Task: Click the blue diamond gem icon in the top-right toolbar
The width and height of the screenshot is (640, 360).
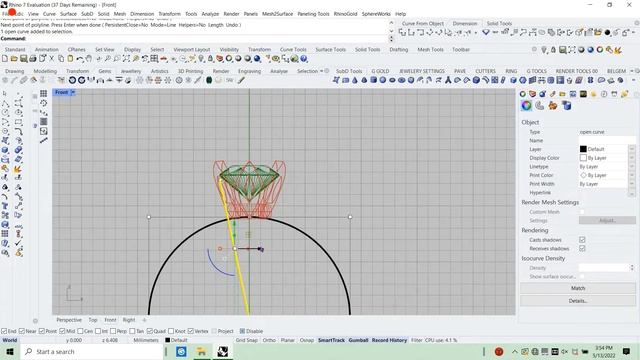Action: [x=486, y=32]
